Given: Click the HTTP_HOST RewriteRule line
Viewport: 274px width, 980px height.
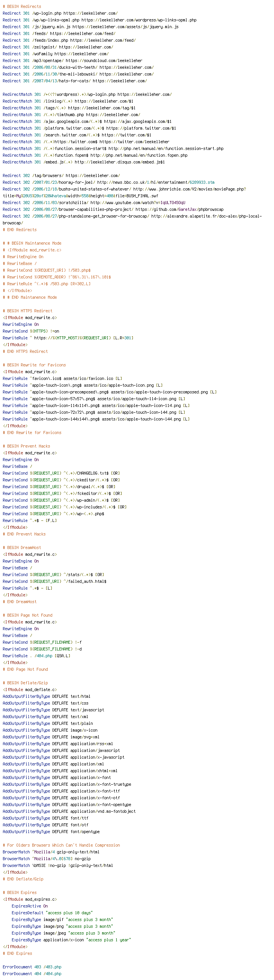Looking at the screenshot, I should click(x=68, y=338).
